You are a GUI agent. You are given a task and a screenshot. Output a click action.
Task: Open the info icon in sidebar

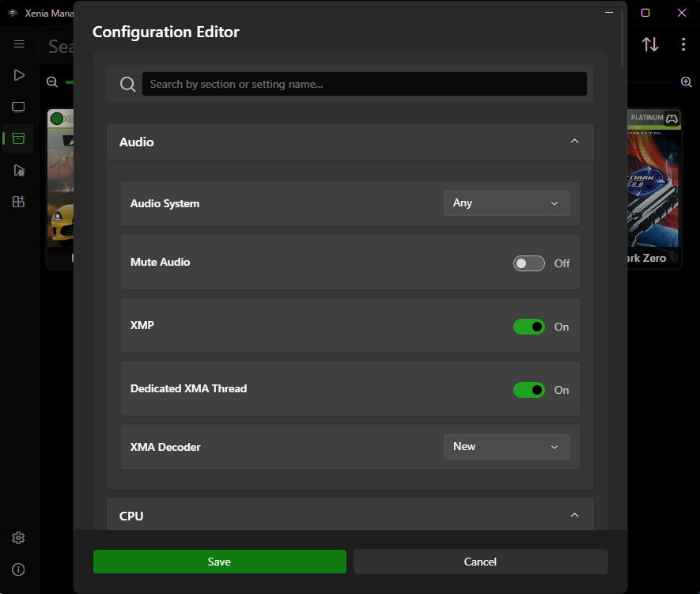[18, 569]
